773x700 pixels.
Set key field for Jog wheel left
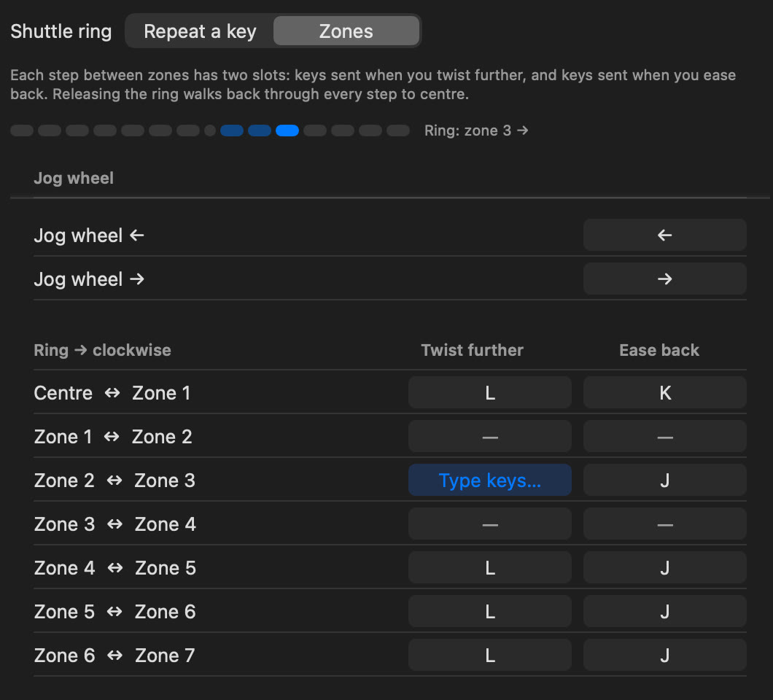coord(664,235)
